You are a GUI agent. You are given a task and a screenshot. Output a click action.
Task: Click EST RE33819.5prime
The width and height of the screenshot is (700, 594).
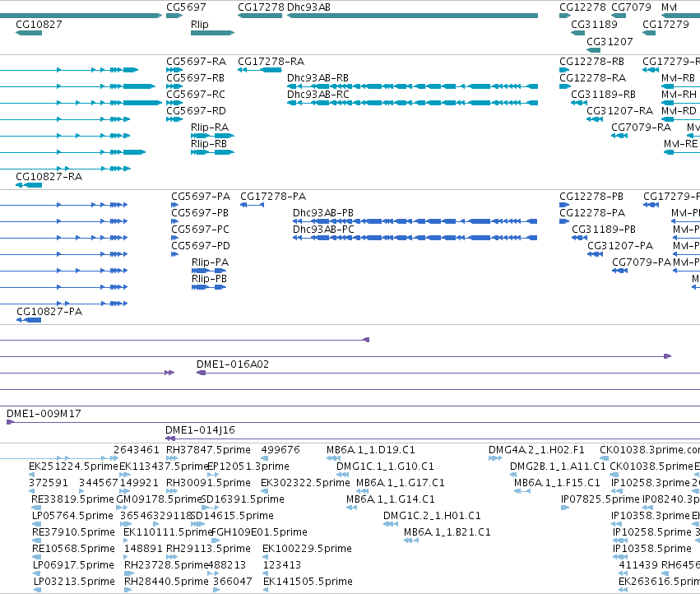tap(36, 508)
